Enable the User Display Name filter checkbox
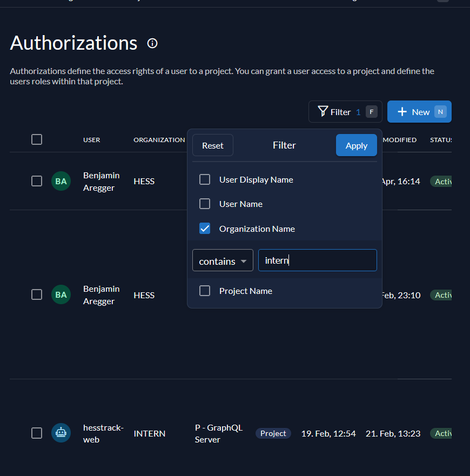This screenshot has width=470, height=476. tap(205, 179)
